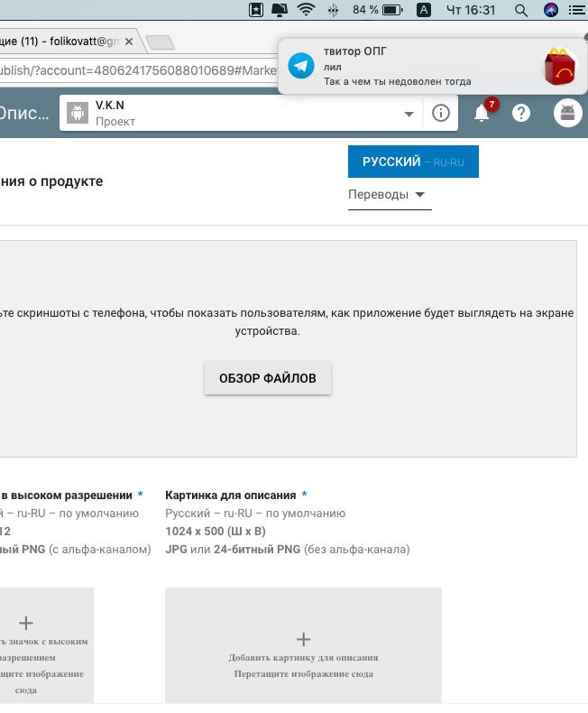The width and height of the screenshot is (588, 713).
Task: Open the Wi-Fi menu bar icon
Action: tap(306, 10)
